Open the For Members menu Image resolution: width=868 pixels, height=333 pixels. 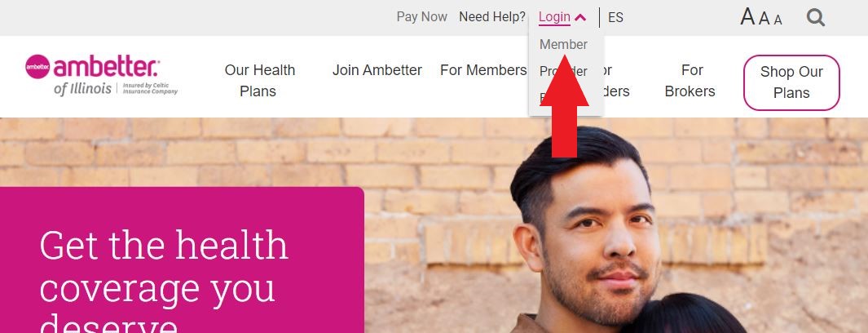tap(483, 70)
